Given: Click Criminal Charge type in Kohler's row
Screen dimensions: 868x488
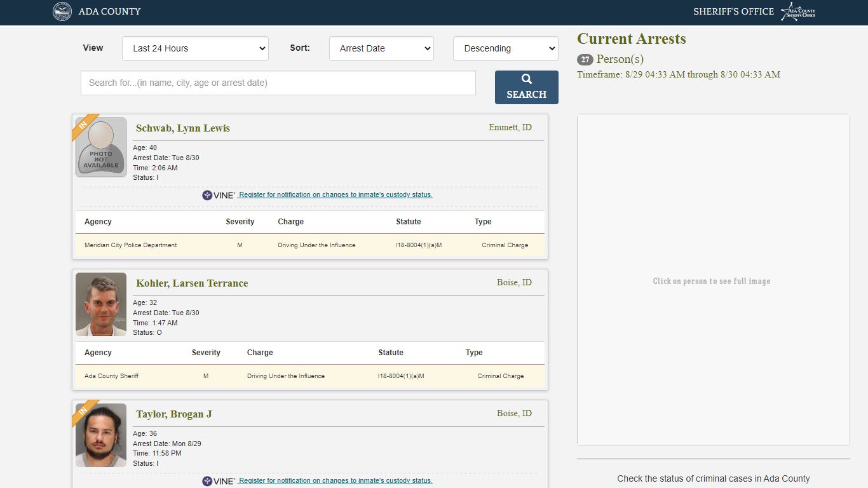Looking at the screenshot, I should (501, 376).
